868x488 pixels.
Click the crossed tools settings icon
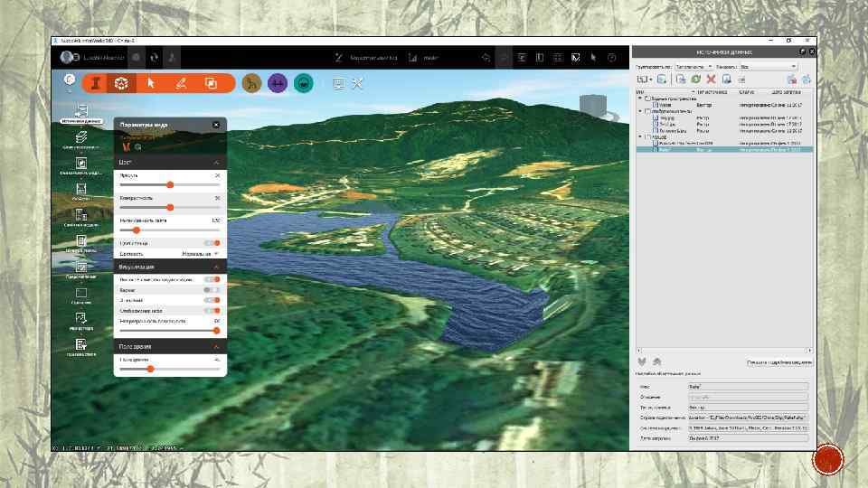point(358,83)
